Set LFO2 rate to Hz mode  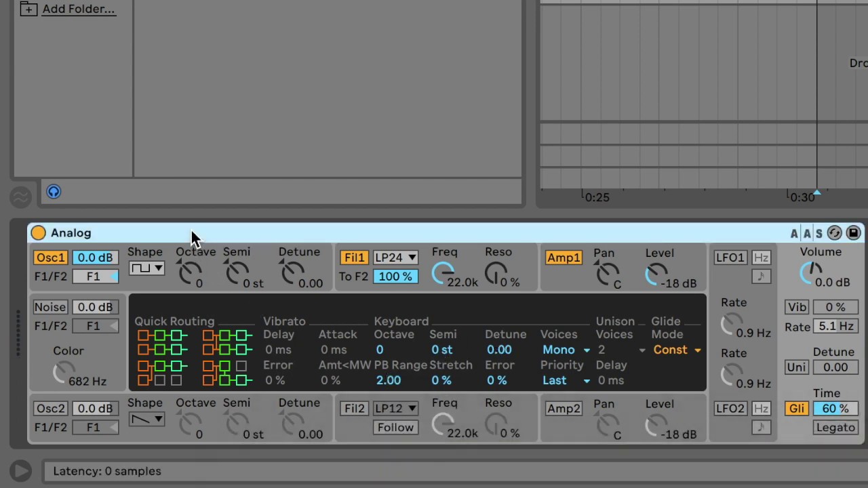(761, 409)
